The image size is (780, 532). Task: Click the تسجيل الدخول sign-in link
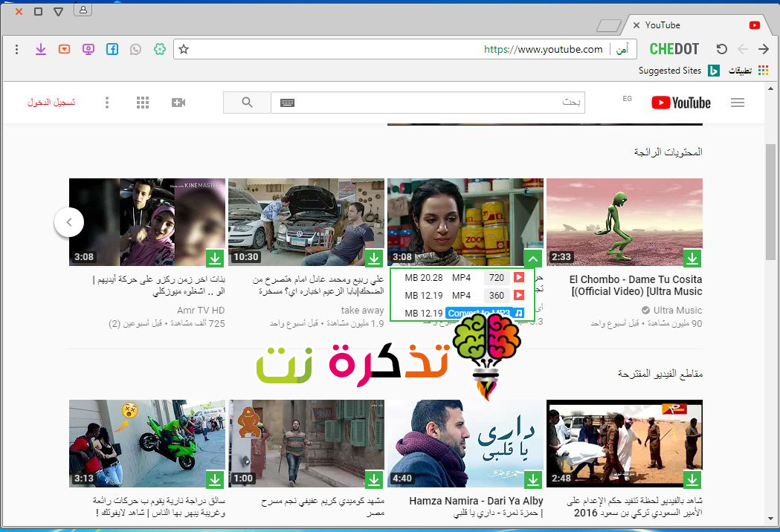51,103
